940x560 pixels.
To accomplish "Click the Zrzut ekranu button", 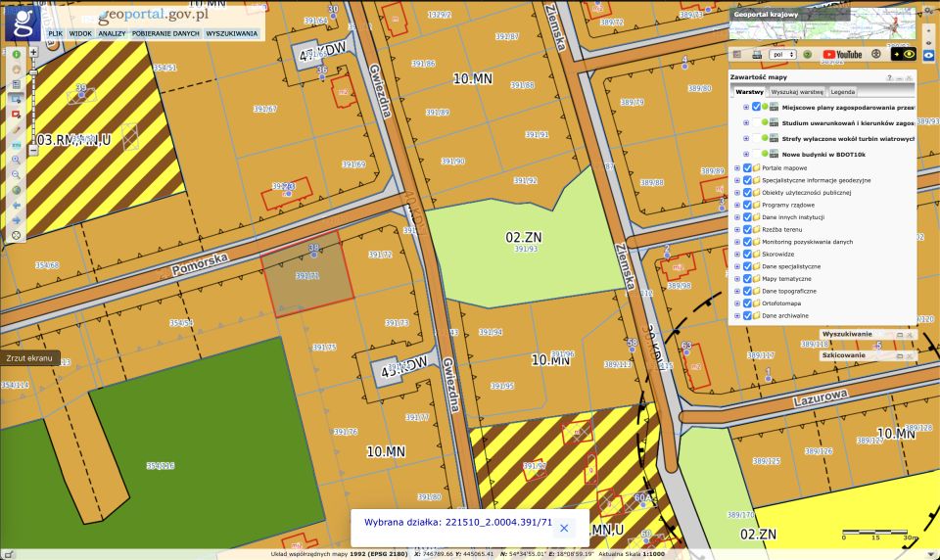I will [x=28, y=358].
